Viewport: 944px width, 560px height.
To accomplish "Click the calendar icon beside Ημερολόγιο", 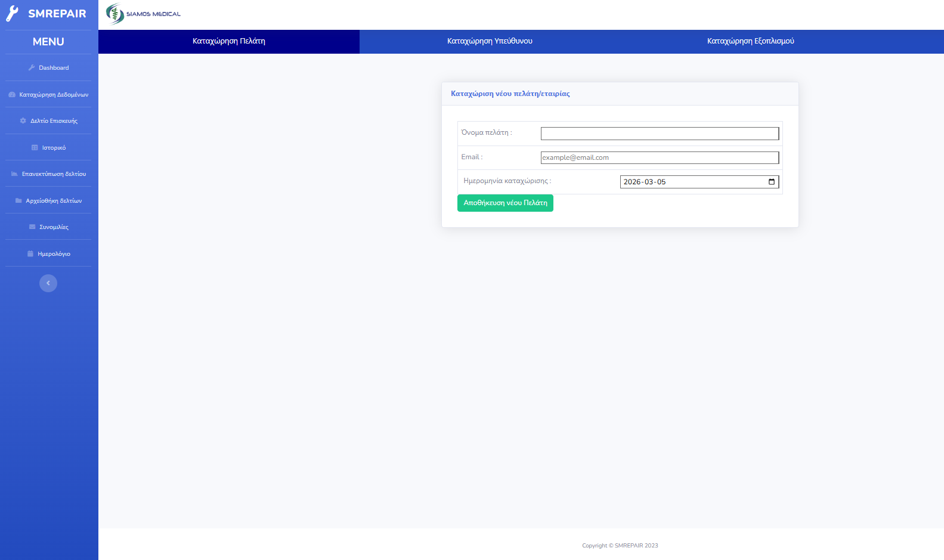I will tap(30, 254).
